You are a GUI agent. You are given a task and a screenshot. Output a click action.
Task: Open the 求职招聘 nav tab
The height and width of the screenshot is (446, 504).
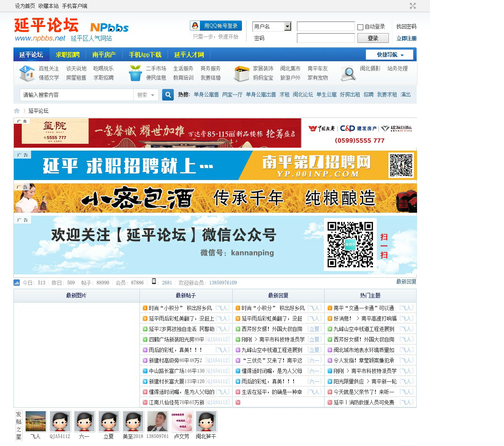[68, 55]
